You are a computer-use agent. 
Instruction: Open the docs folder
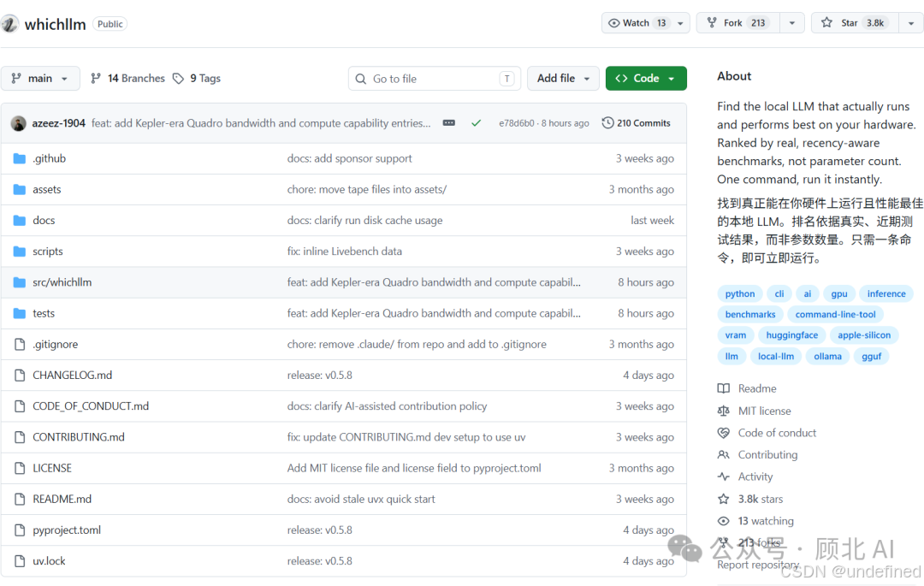click(44, 220)
